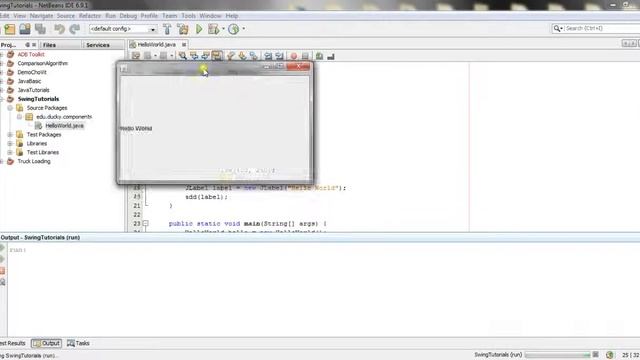
Task: Open the Help menu
Action: (x=232, y=16)
